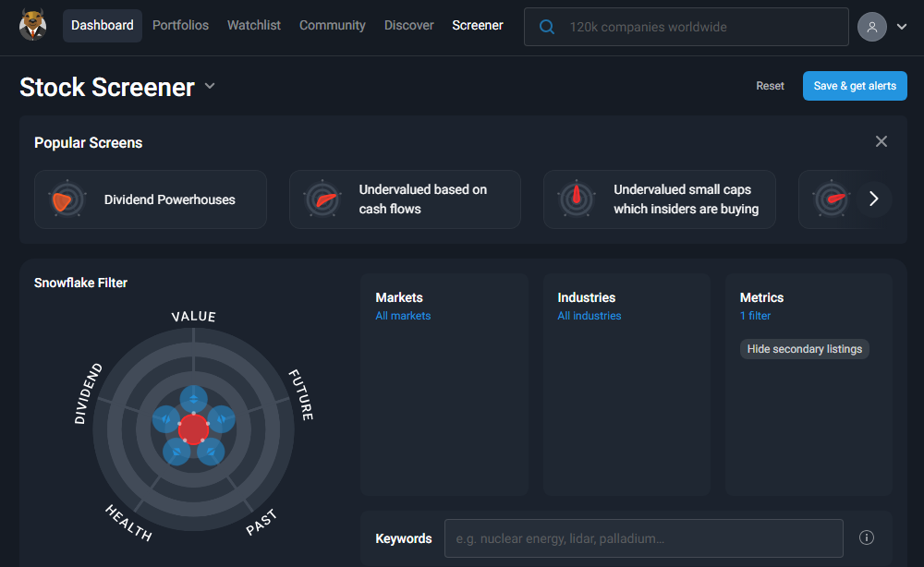Toggle the Hide secondary listings filter
Screen dimensions: 924x567
click(804, 349)
